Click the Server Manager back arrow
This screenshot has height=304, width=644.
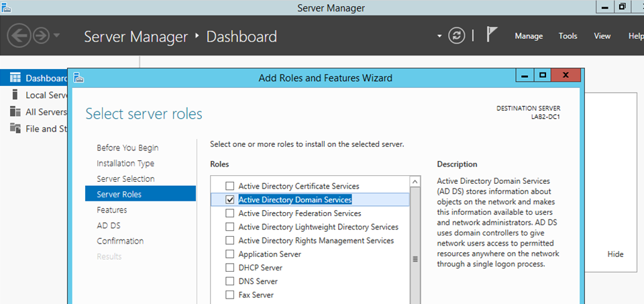(19, 36)
